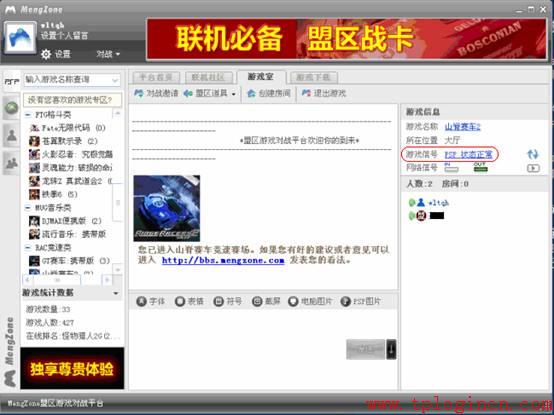The image size is (554, 415).
Task: Expand the 盟区道具 dropdown arrow
Action: (233, 94)
